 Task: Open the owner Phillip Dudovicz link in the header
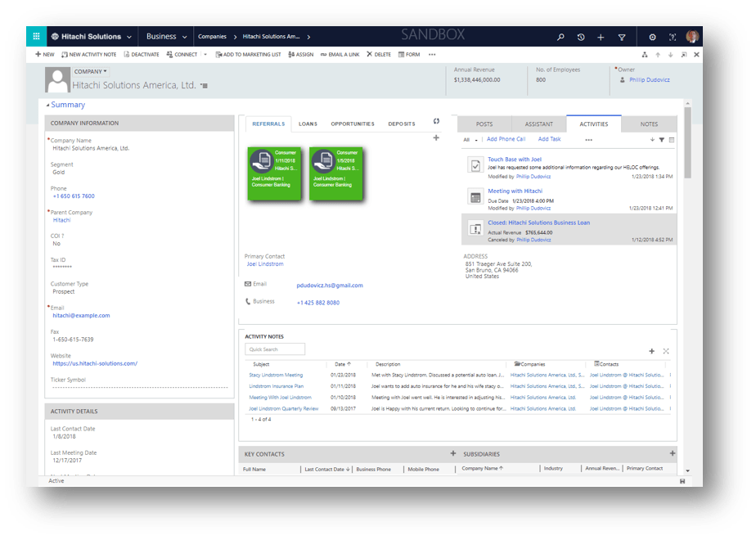pyautogui.click(x=649, y=80)
